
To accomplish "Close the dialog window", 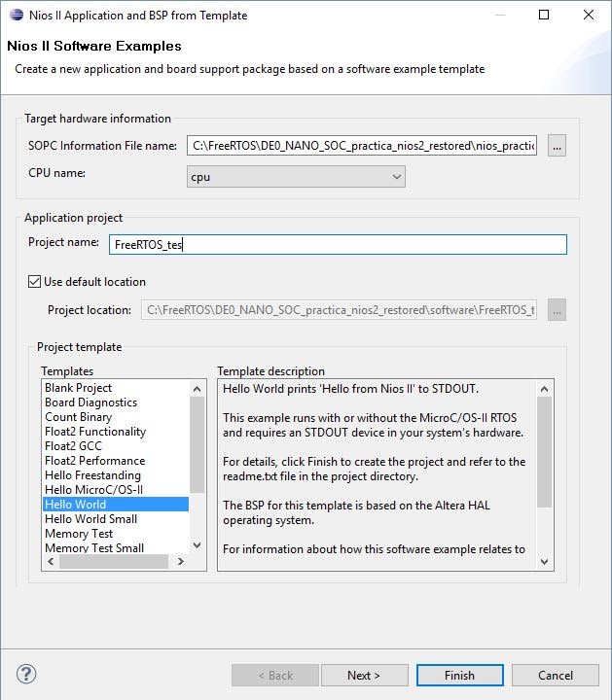I will coord(589,15).
